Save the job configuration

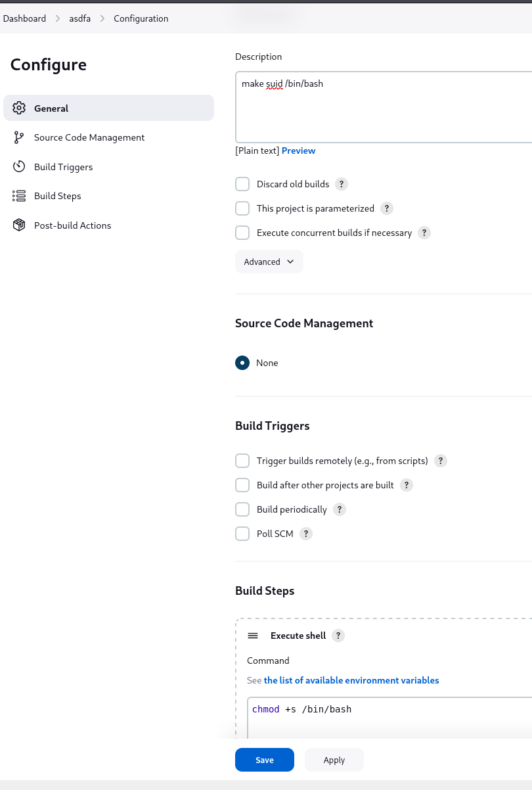(265, 760)
